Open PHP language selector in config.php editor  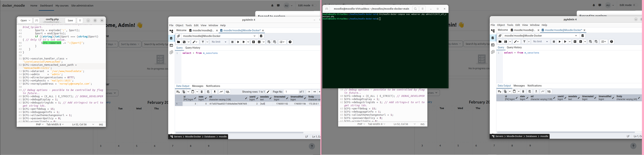[40, 124]
